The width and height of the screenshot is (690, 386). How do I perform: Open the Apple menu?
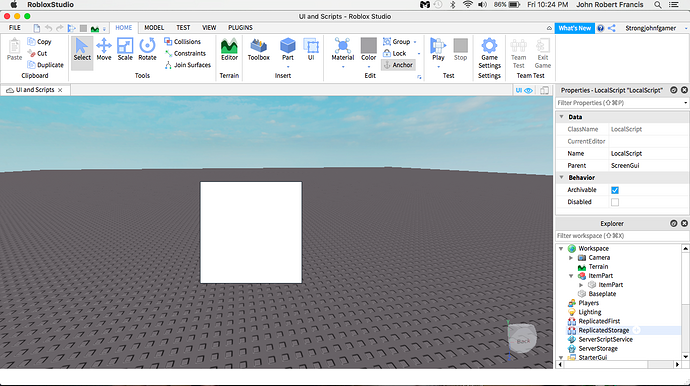(14, 5)
